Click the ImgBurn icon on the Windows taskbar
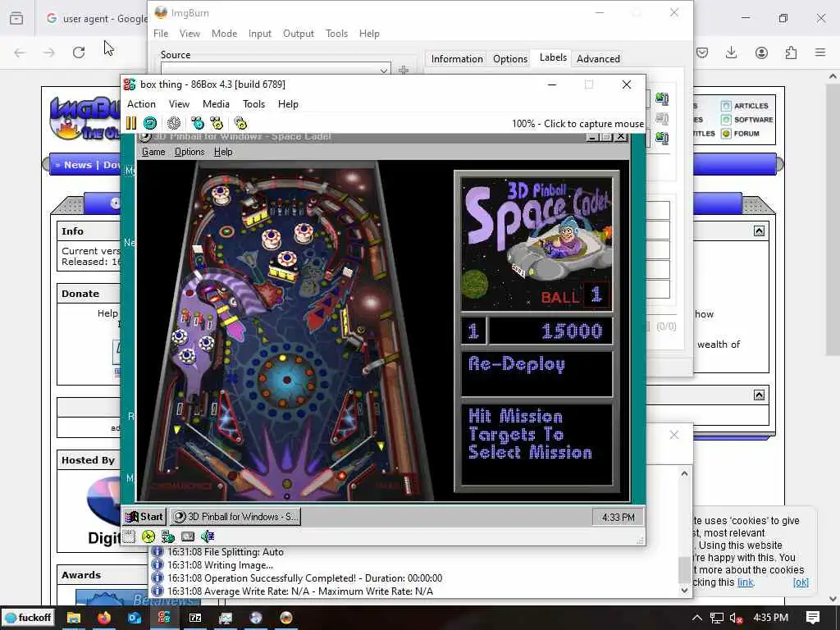840x630 pixels. click(286, 618)
